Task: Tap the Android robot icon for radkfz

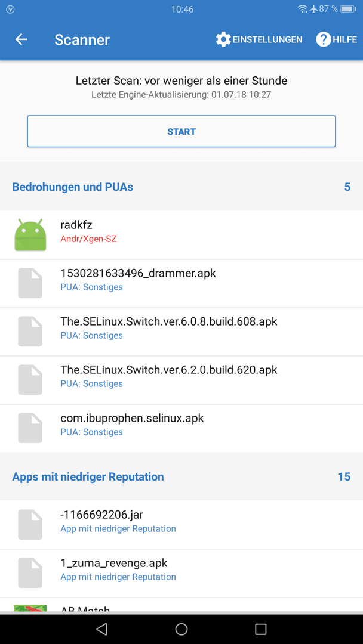Action: pos(30,234)
